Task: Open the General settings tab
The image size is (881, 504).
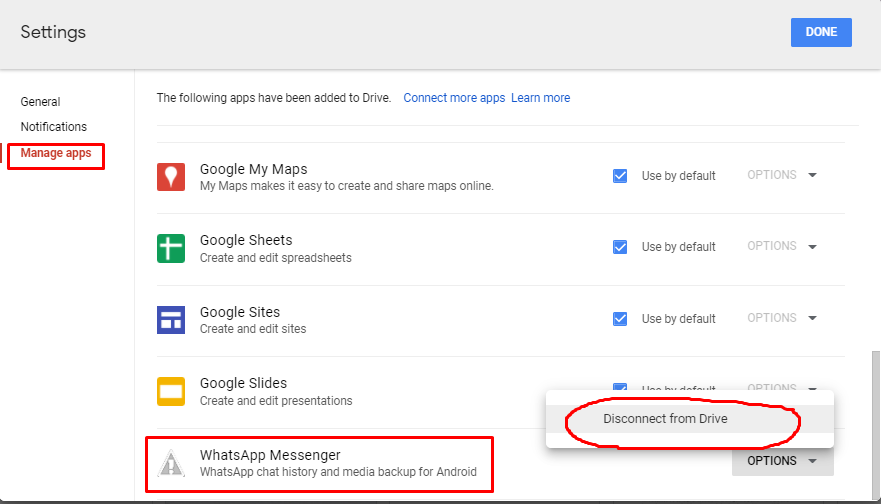Action: click(x=40, y=102)
